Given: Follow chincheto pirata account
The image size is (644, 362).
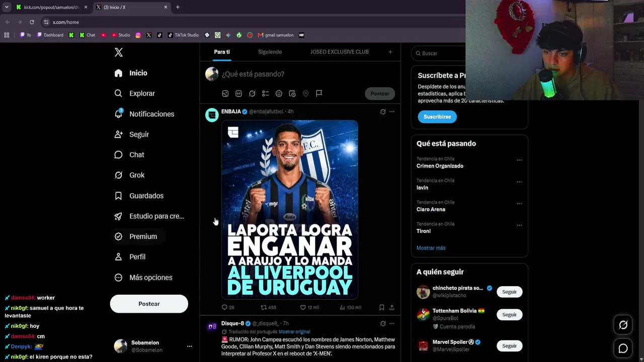Looking at the screenshot, I should 509,292.
